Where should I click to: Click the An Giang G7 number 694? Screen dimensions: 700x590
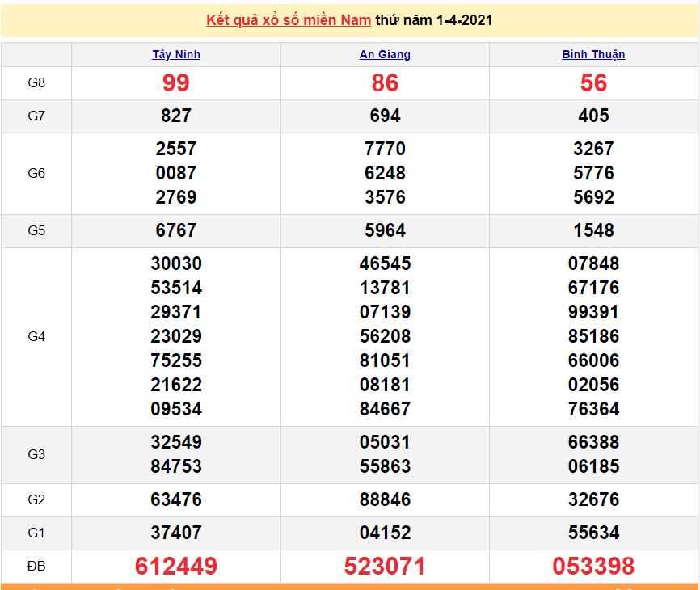click(x=385, y=116)
